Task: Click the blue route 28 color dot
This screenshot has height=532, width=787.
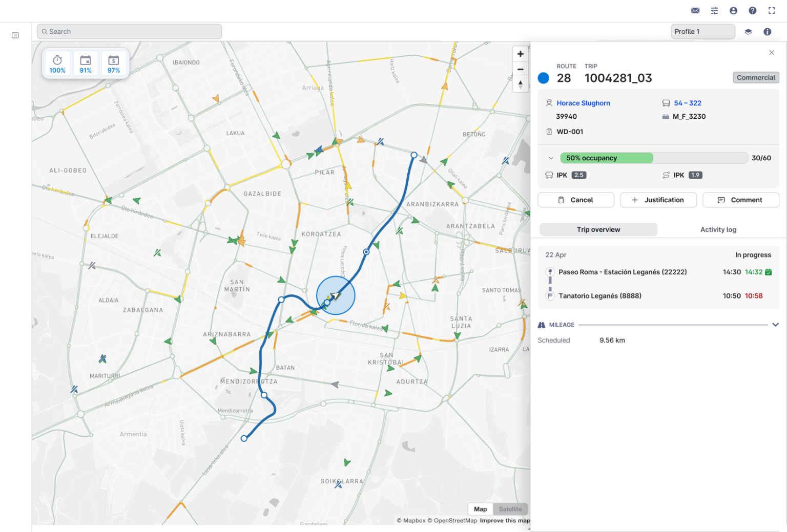Action: [x=544, y=78]
